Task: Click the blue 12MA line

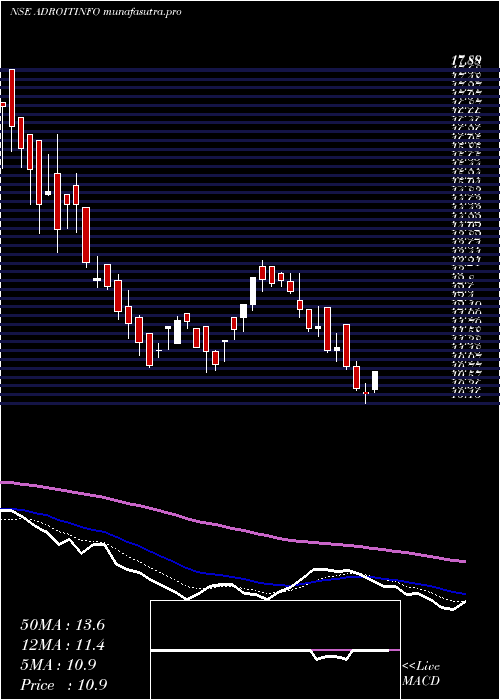Action: (x=232, y=578)
